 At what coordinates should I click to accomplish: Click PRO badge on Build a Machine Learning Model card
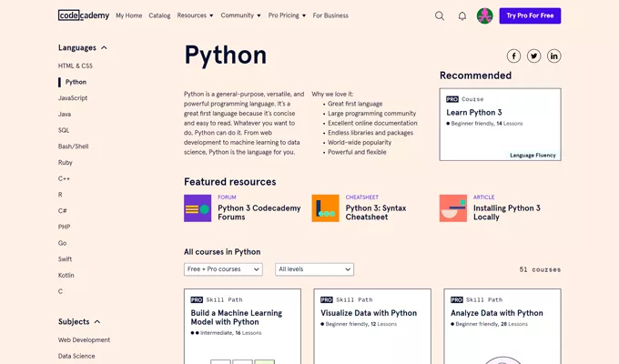pyautogui.click(x=197, y=299)
